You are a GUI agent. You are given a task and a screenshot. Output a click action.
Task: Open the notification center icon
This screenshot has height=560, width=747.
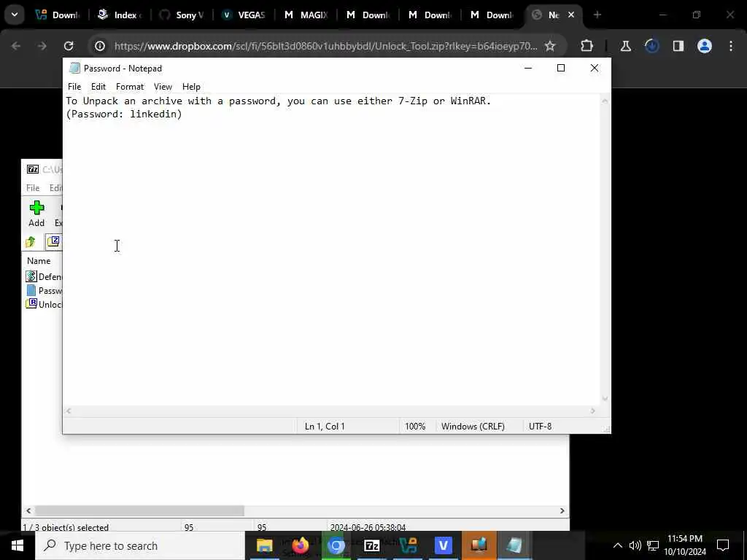tap(723, 545)
